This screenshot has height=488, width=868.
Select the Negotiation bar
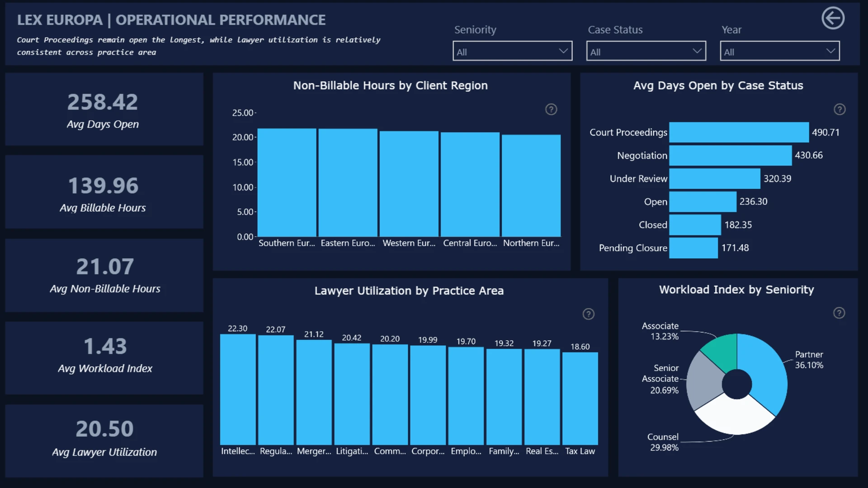(x=731, y=155)
